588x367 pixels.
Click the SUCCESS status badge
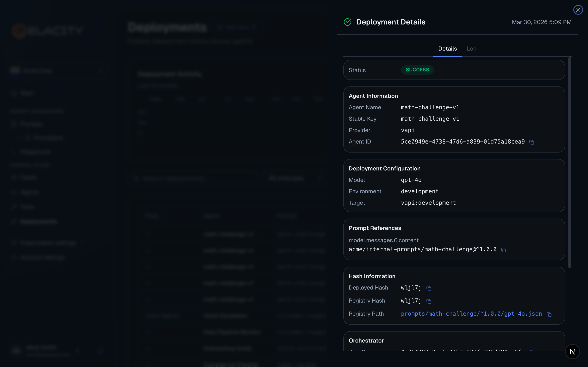[x=417, y=70]
